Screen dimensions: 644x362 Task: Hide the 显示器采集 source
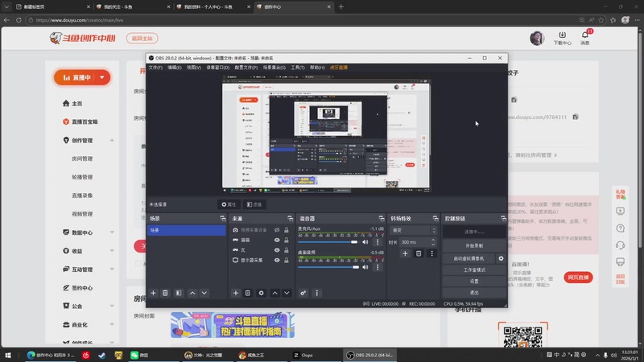point(277,260)
